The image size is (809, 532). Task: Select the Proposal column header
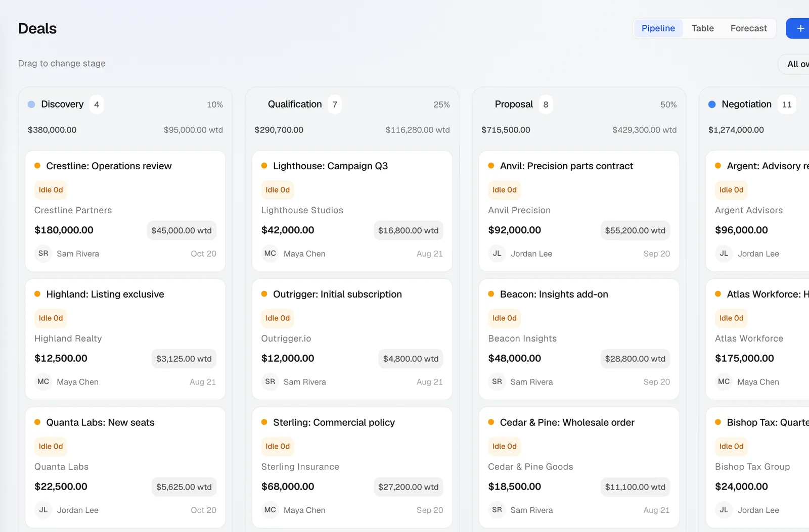[x=514, y=104]
